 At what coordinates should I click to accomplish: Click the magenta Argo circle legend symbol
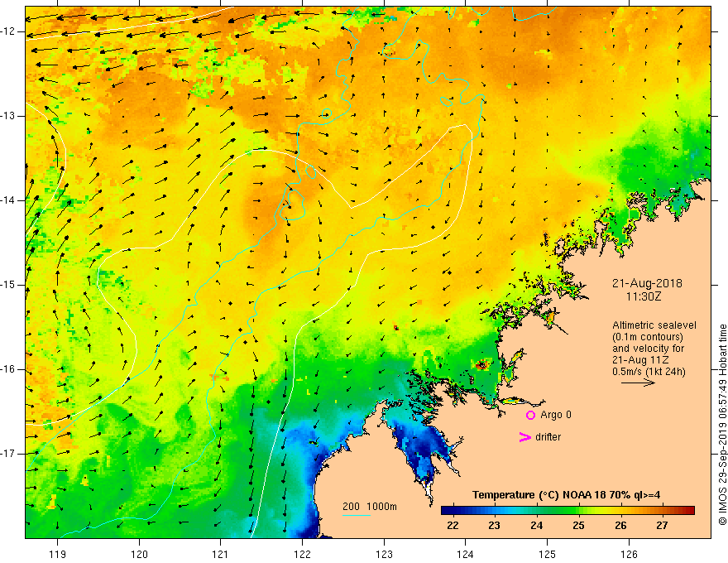[530, 416]
